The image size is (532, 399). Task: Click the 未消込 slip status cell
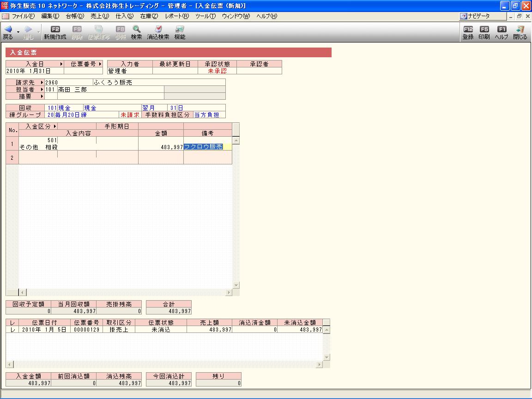[x=161, y=329]
